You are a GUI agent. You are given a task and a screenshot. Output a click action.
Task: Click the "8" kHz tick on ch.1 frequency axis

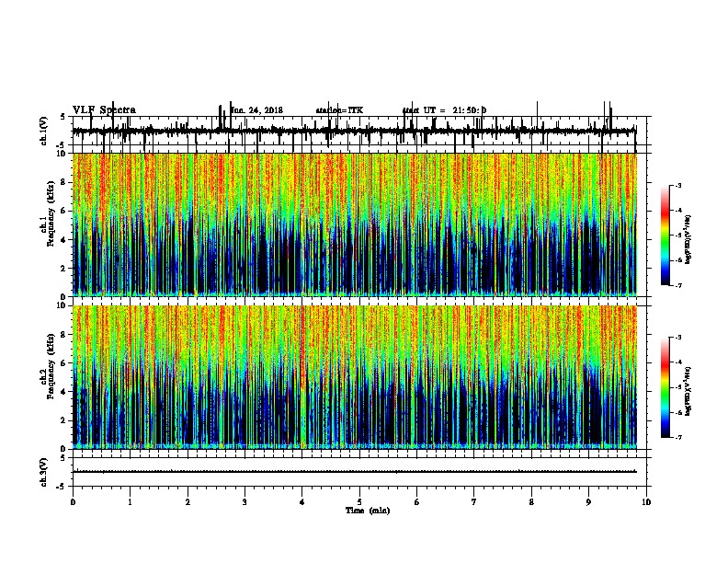[x=65, y=182]
